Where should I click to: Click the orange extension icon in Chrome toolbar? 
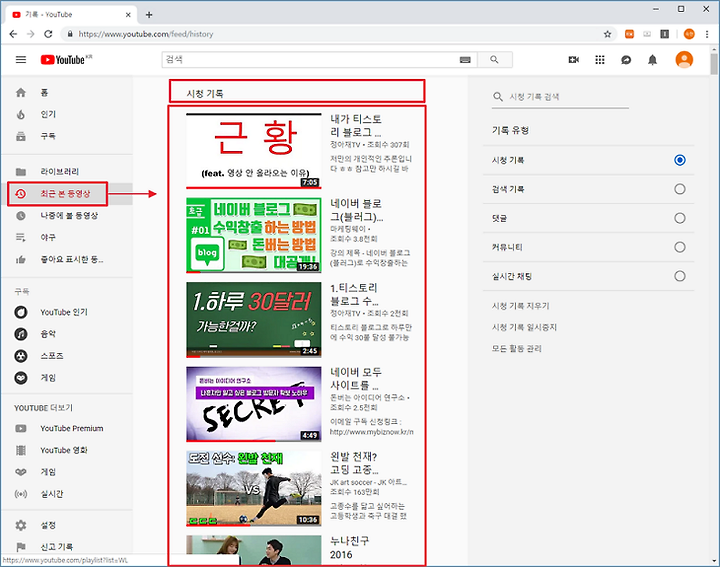click(x=629, y=34)
